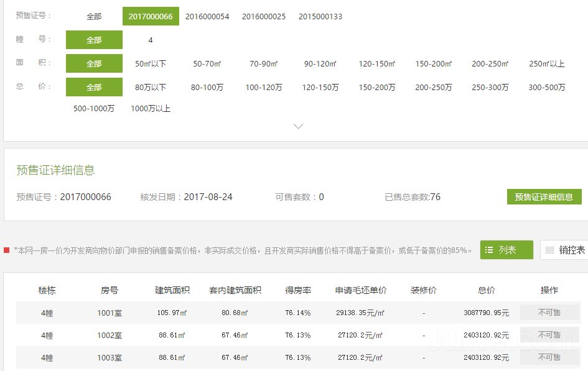Select permit number 2015000133

(320, 17)
